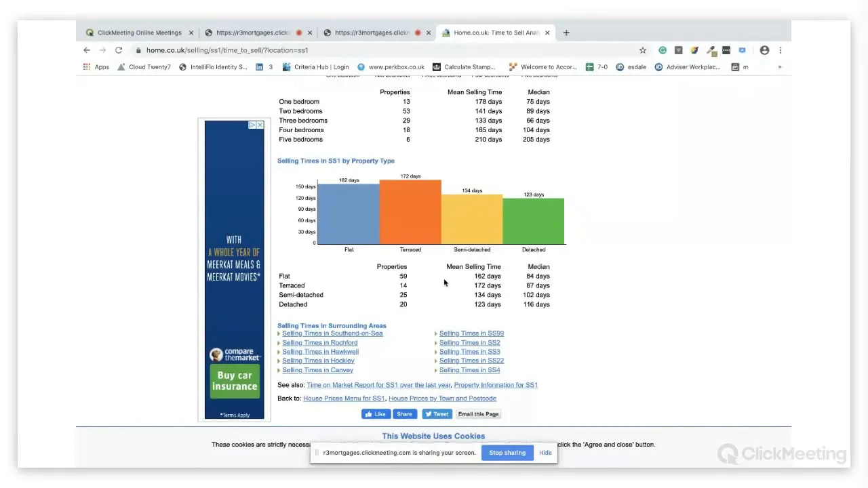The height and width of the screenshot is (488, 868).
Task: Close the advert with its X icon
Action: click(260, 125)
